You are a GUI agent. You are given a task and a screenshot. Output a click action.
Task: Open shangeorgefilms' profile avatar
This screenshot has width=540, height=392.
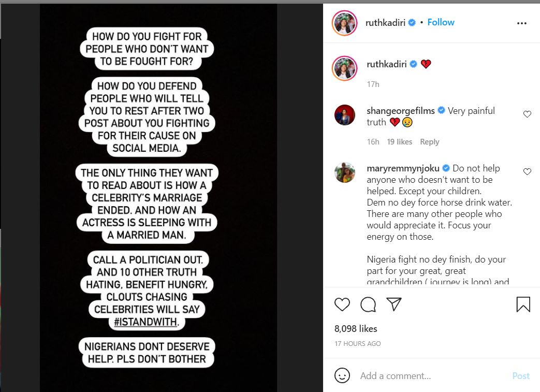click(345, 115)
